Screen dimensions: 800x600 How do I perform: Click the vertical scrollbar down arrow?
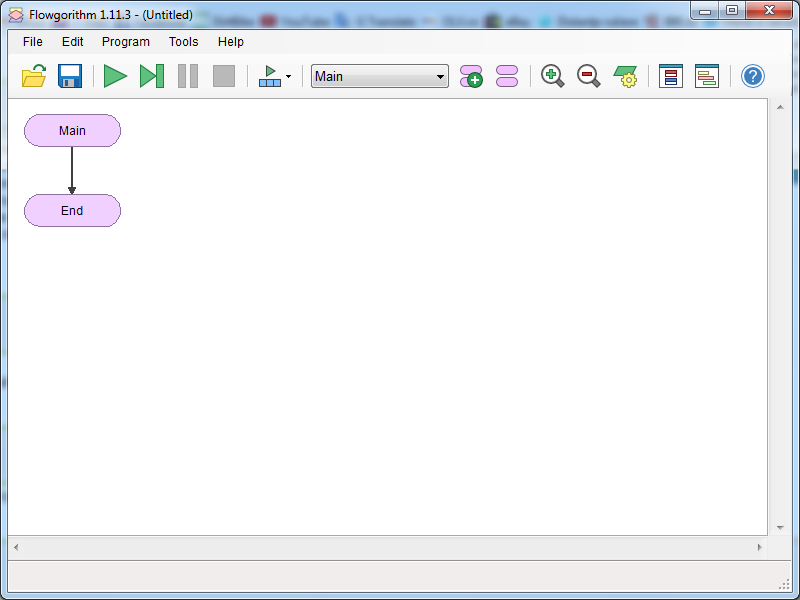tap(780, 527)
